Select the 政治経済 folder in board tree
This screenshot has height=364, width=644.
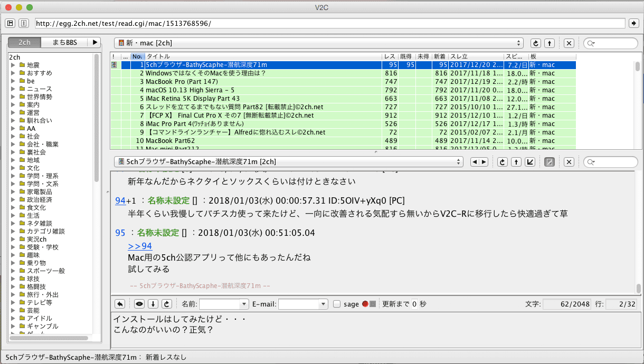click(x=40, y=199)
